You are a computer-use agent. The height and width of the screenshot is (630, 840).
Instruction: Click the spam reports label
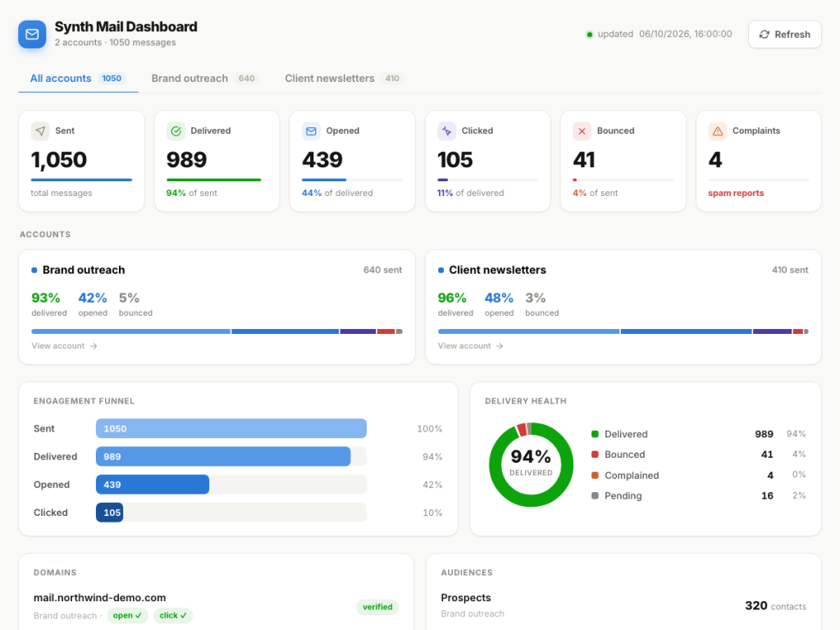pyautogui.click(x=736, y=193)
